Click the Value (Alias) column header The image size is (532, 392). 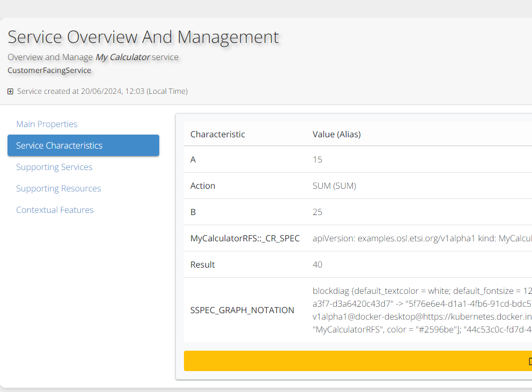[x=336, y=134]
